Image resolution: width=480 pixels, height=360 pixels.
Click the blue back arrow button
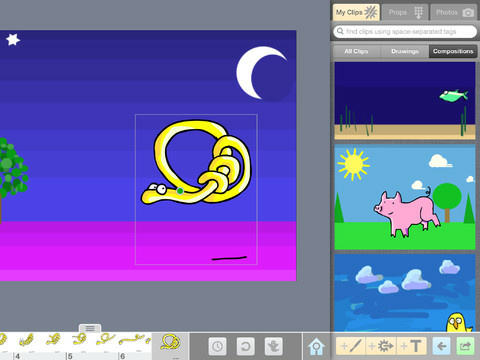point(441,346)
